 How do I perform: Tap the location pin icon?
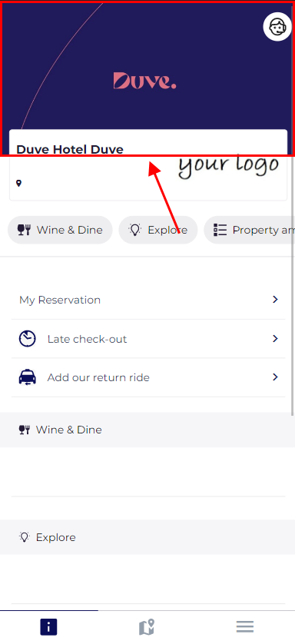[x=18, y=183]
